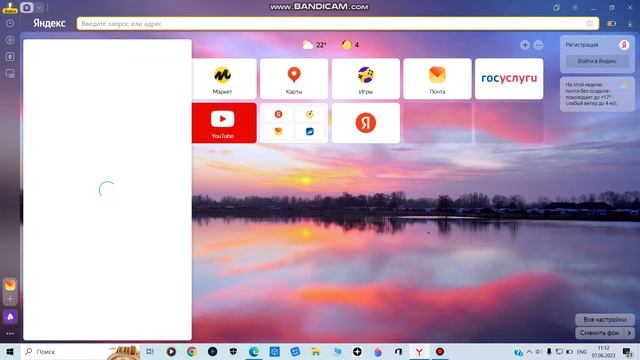Open the weather widget showing 22°
The image size is (640, 360).
point(314,44)
